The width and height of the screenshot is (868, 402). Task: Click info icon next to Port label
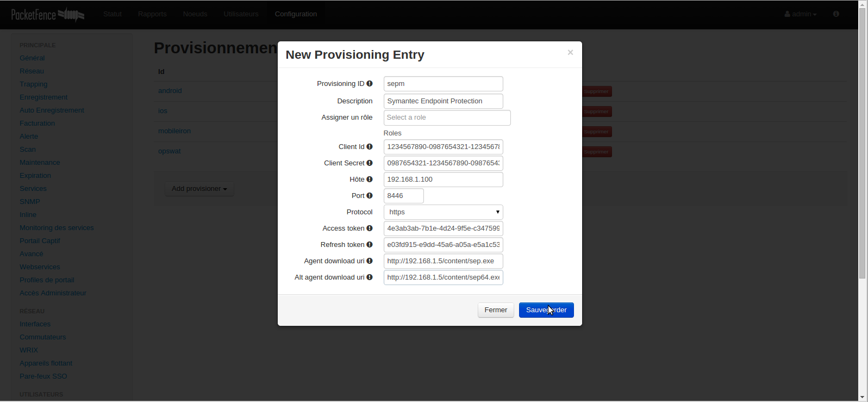pyautogui.click(x=370, y=196)
